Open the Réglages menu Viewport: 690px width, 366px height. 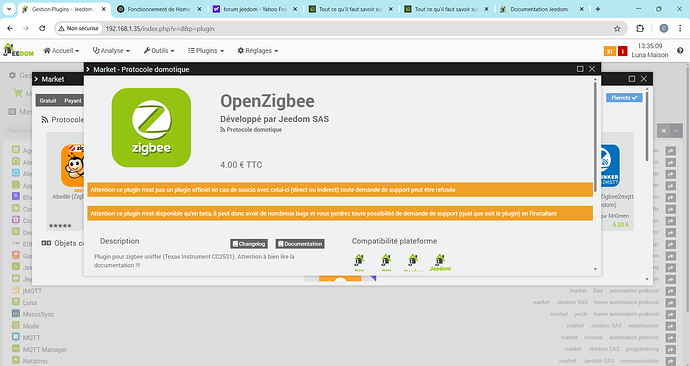[x=258, y=51]
